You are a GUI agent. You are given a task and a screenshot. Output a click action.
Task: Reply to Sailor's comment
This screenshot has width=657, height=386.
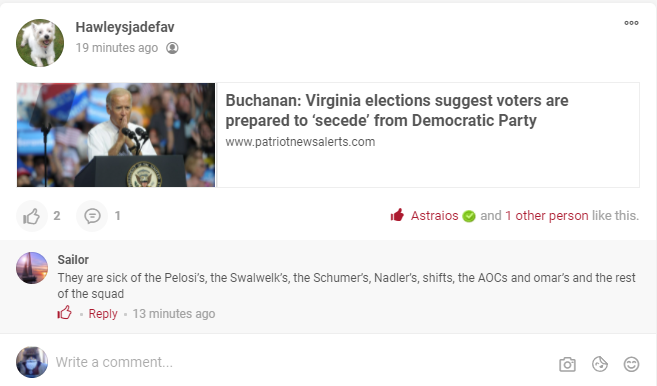(x=103, y=314)
